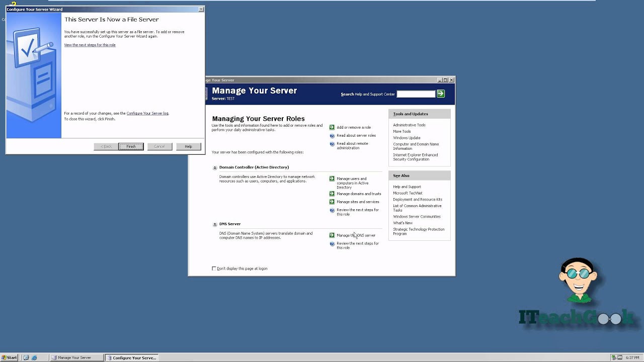644x362 pixels.
Task: Open the Add or remove a role link
Action: click(354, 127)
